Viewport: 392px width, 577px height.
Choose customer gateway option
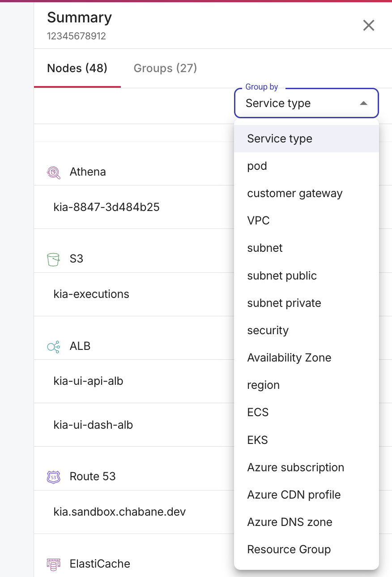[307, 193]
